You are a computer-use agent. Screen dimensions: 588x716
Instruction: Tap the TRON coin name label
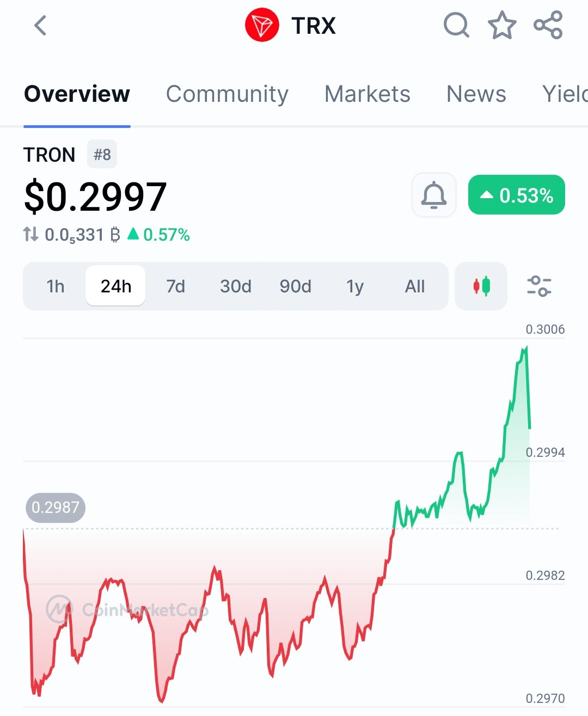(50, 155)
